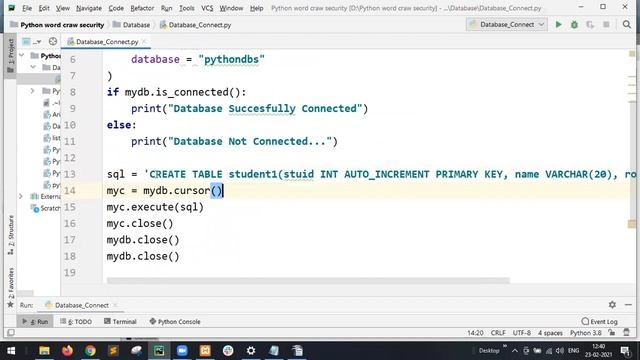Click Python word craw security breadcrumb

pos(57,25)
